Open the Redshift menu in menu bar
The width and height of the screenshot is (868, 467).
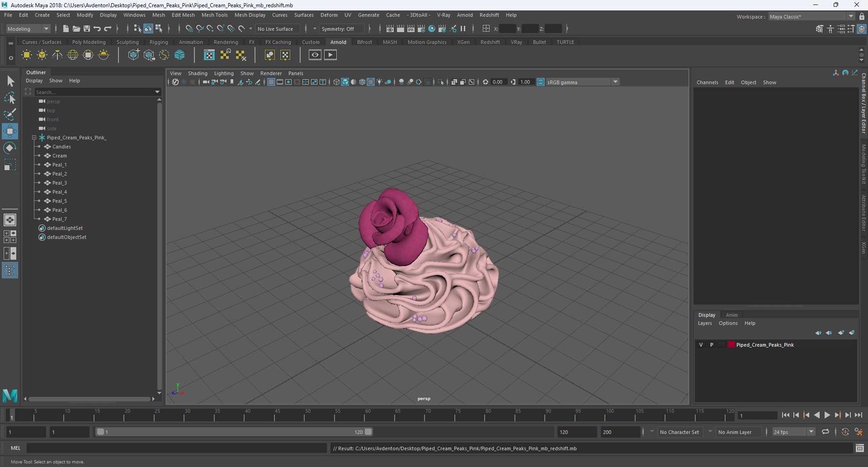tap(489, 15)
